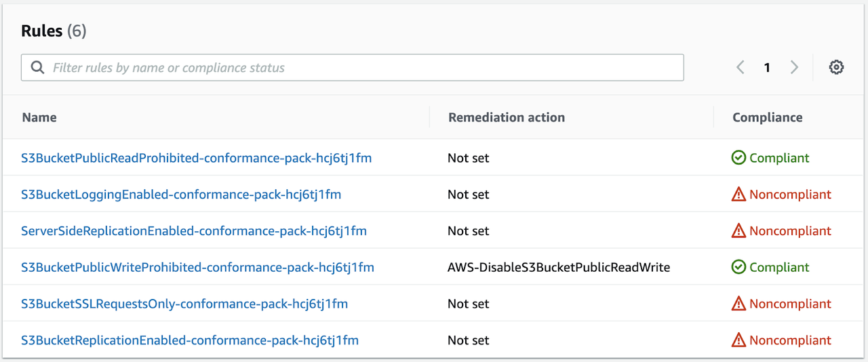Open S3BucketReplicationEnabled rule link
The width and height of the screenshot is (868, 362).
[x=190, y=340]
